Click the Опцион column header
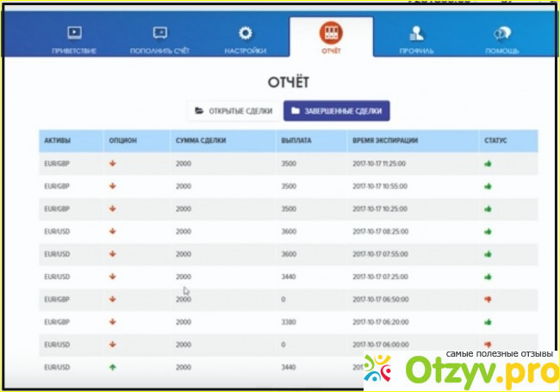This screenshot has height=392, width=560. pos(123,140)
